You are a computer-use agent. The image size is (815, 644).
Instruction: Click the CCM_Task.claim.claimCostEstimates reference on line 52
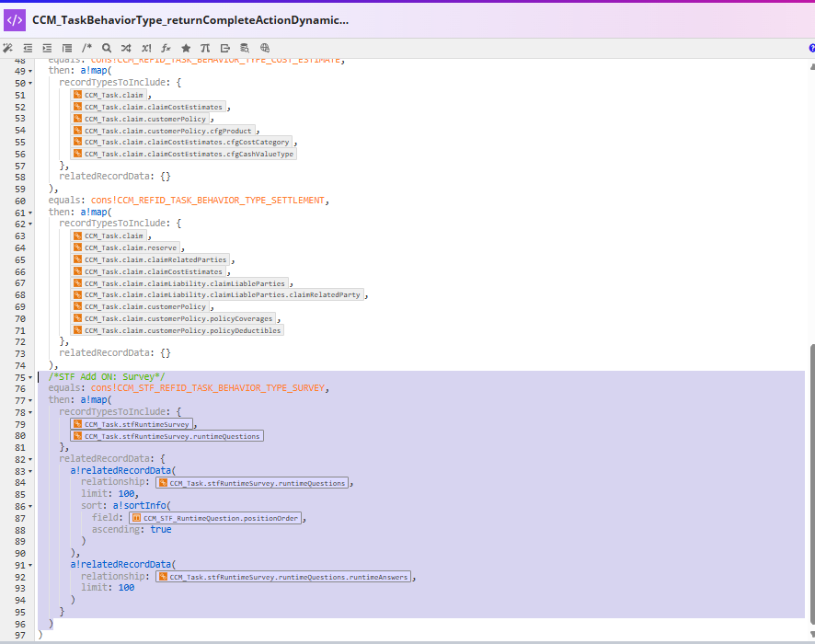[x=148, y=107]
